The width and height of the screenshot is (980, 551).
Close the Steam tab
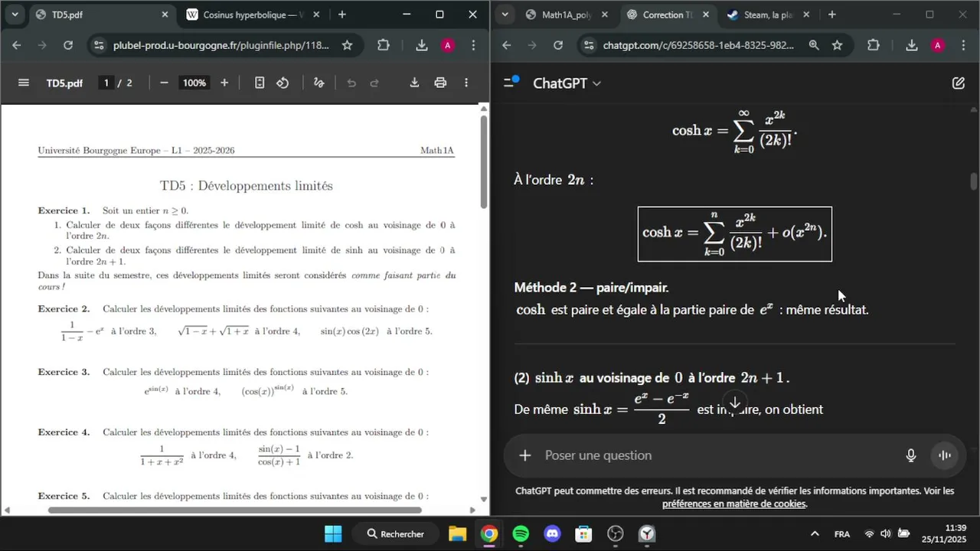pos(805,15)
